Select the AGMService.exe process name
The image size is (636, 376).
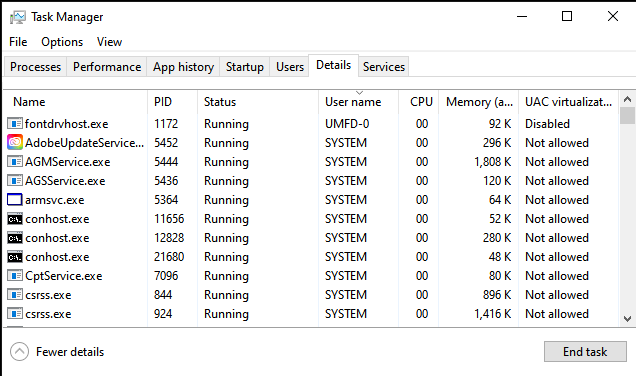pyautogui.click(x=68, y=162)
